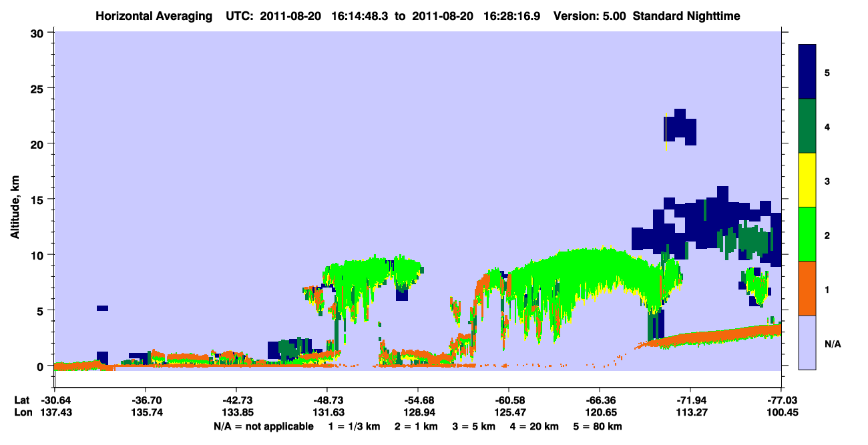The height and width of the screenshot is (445, 868).
Task: Click the yellow color bar segment labeled 3
Action: click(807, 180)
